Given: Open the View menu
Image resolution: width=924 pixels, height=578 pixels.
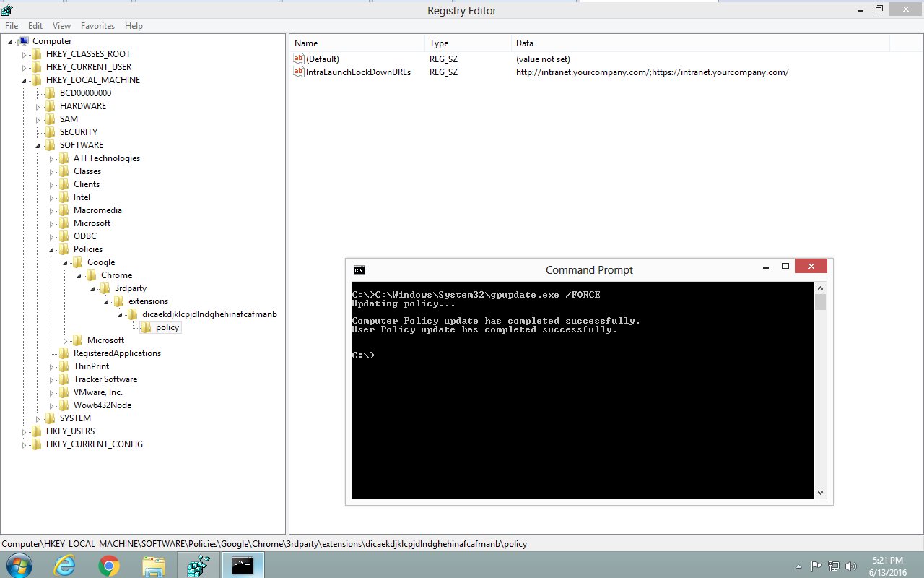Looking at the screenshot, I should click(x=62, y=26).
